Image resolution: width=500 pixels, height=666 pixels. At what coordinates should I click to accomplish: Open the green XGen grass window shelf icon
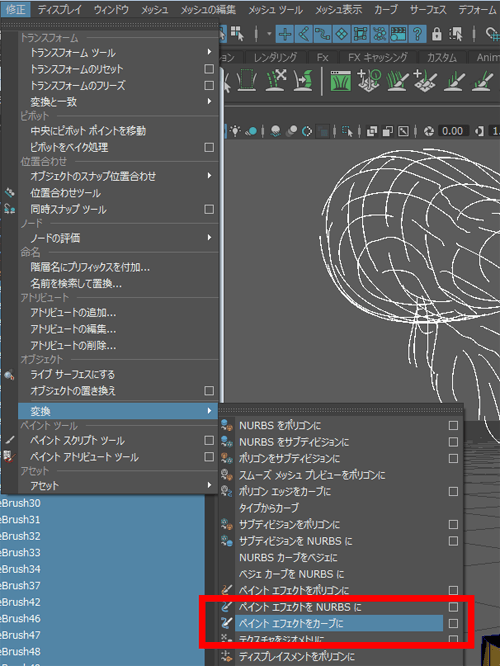click(341, 81)
